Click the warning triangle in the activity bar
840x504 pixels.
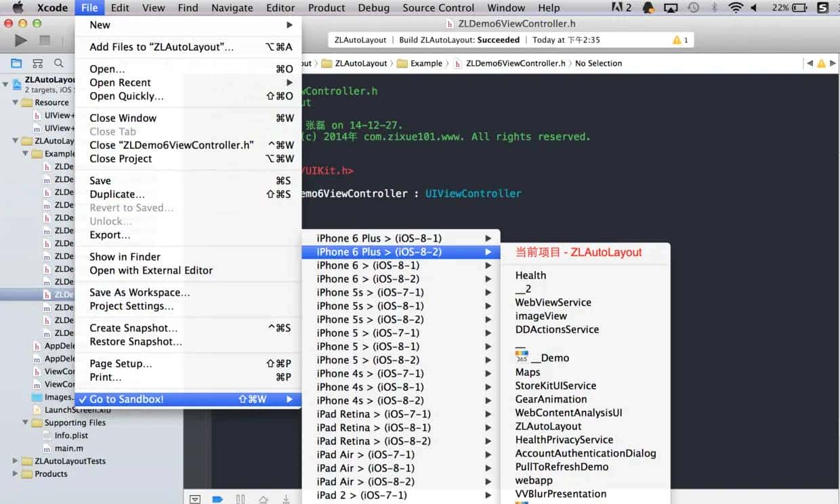(x=677, y=40)
